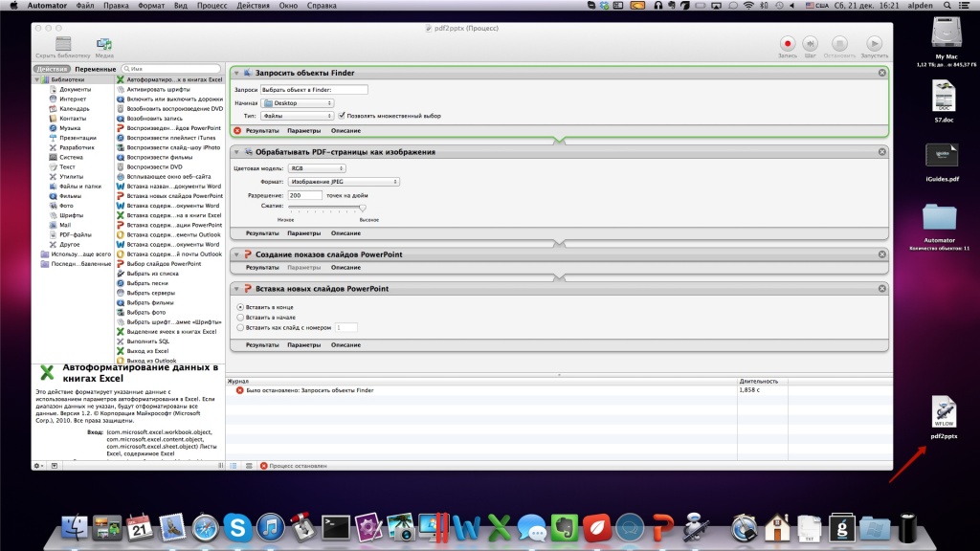Open the Media browser icon
The width and height of the screenshot is (980, 551).
pyautogui.click(x=104, y=44)
